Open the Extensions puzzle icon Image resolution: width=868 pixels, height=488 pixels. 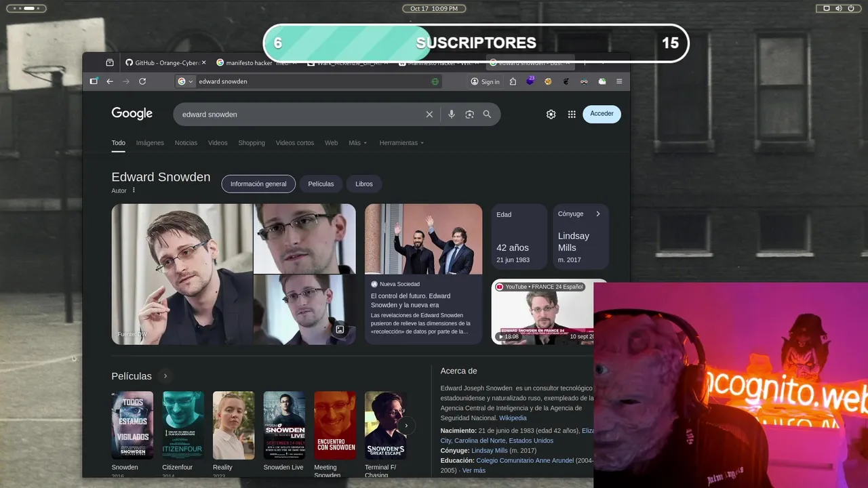513,81
